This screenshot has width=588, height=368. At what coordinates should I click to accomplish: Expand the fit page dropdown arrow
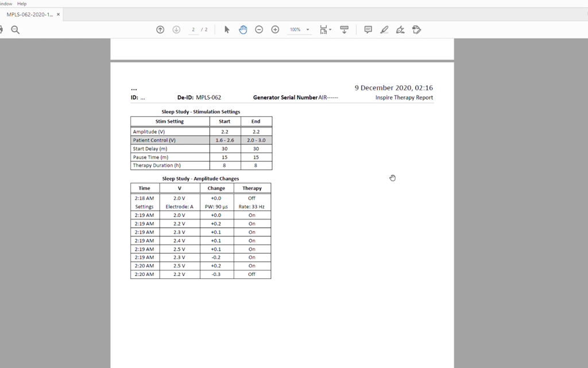point(330,30)
